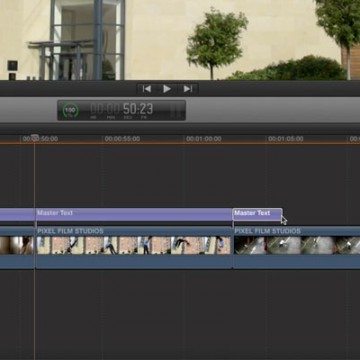Click the green background render progress circle

point(70,110)
